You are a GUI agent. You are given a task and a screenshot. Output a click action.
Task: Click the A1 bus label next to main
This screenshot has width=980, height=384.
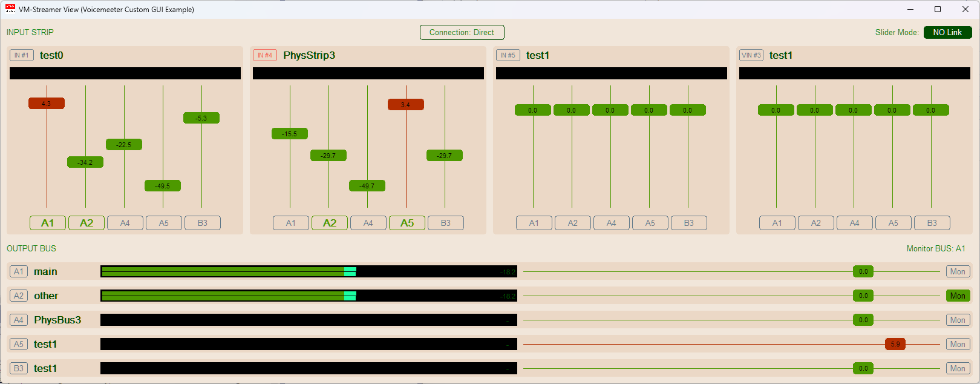click(x=19, y=271)
